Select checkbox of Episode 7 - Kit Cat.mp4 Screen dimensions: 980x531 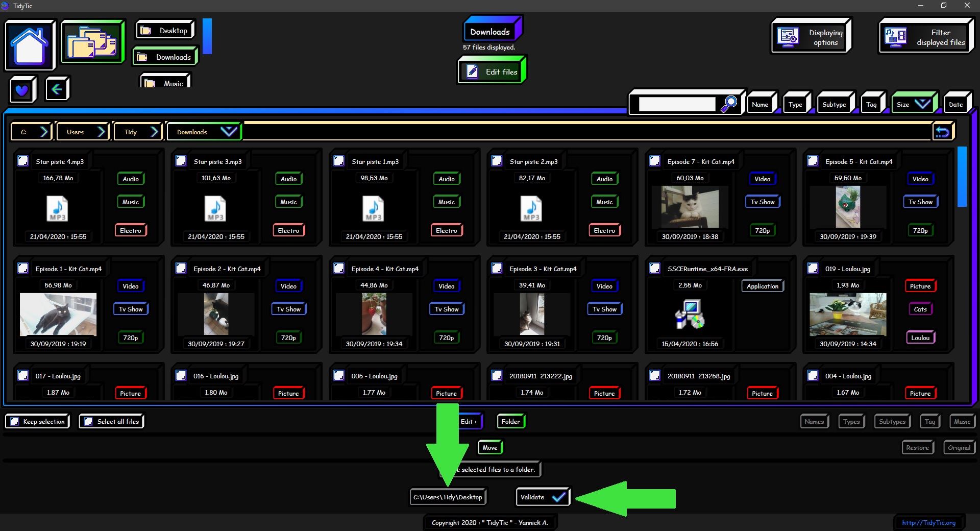coord(655,161)
